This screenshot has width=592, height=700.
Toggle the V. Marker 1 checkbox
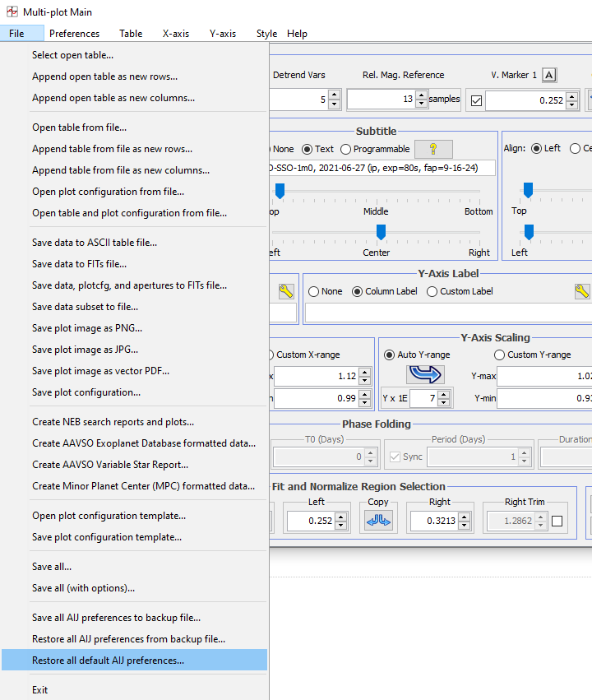pyautogui.click(x=476, y=100)
